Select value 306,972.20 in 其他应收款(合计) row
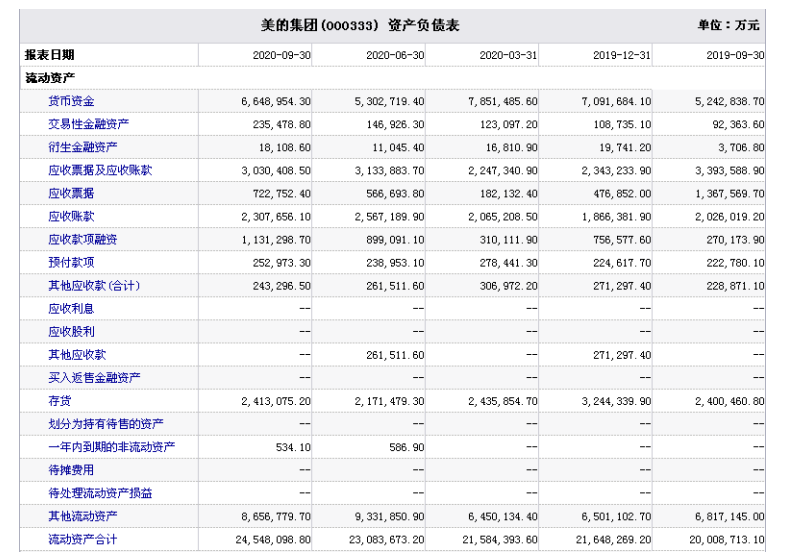The width and height of the screenshot is (785, 558). (508, 286)
